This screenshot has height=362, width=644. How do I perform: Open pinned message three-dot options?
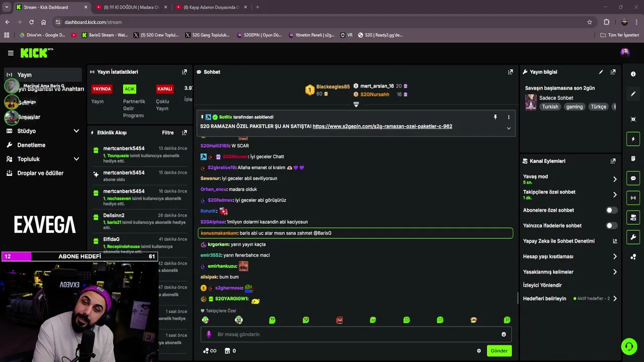coord(509,117)
